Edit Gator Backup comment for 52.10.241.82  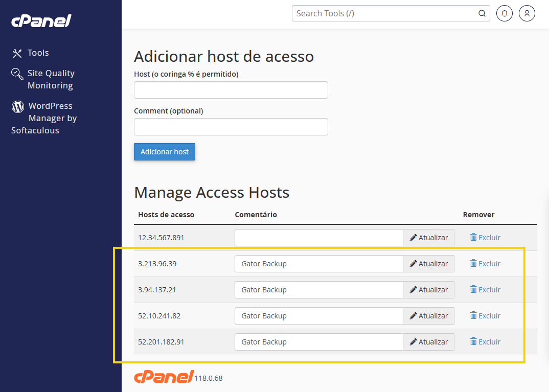(x=318, y=316)
